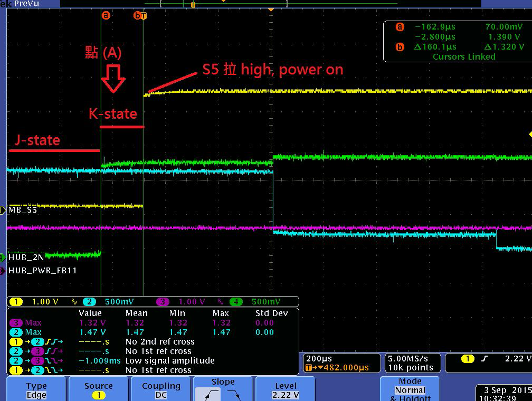This screenshot has height=401, width=532.
Task: Open the Coupling DC setting
Action: point(161,389)
